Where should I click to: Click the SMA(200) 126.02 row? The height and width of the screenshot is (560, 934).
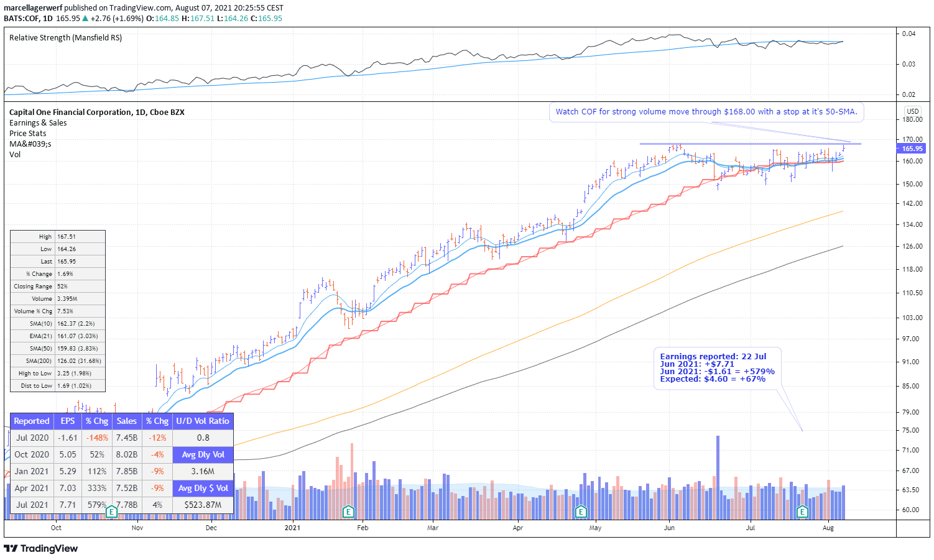(x=58, y=361)
